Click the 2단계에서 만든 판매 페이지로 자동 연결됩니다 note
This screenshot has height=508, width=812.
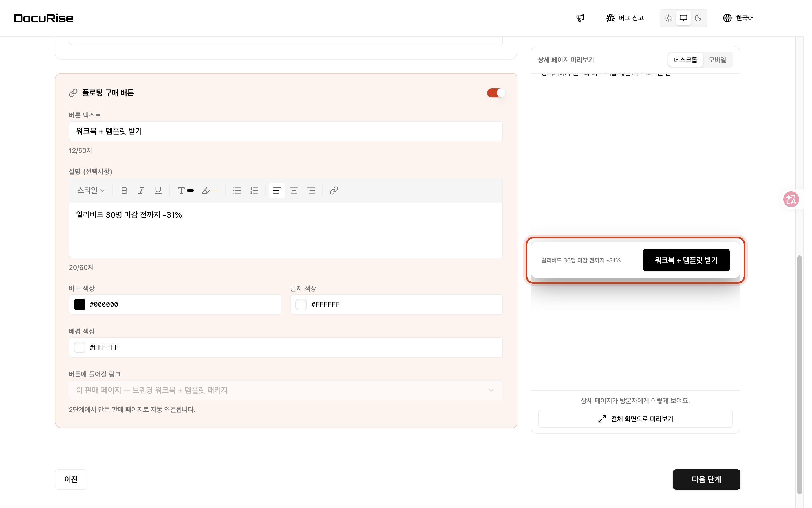coord(132,410)
